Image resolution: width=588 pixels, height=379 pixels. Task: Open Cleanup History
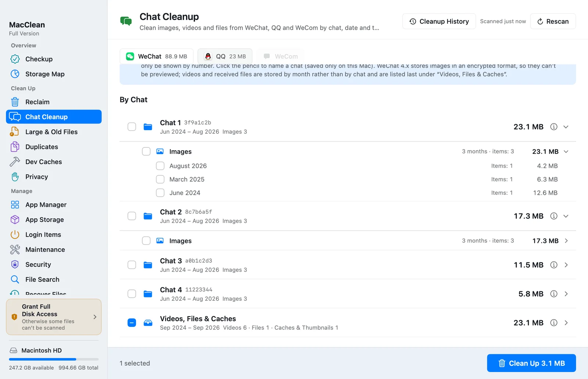point(439,21)
